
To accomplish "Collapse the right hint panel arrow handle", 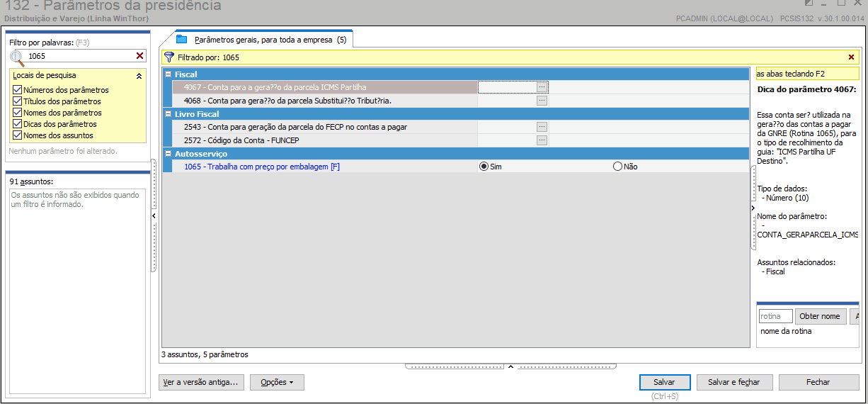I will [x=753, y=208].
